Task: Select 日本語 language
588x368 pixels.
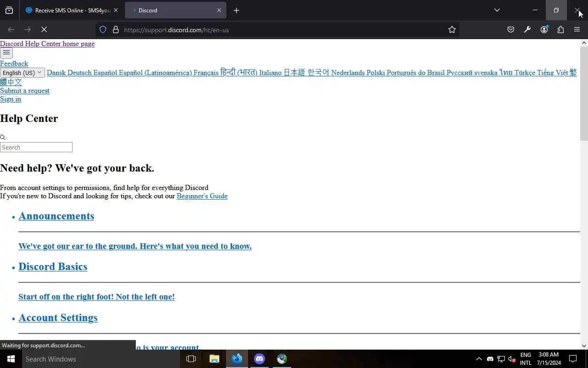Action: coord(294,73)
